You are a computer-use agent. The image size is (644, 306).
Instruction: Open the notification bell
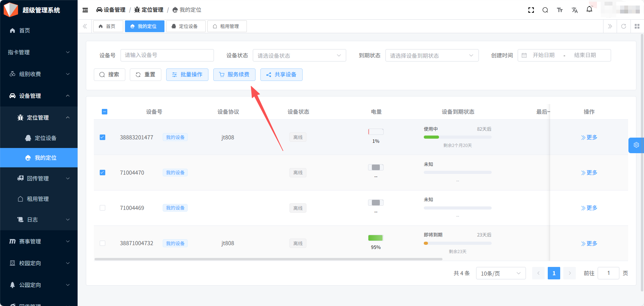589,9
